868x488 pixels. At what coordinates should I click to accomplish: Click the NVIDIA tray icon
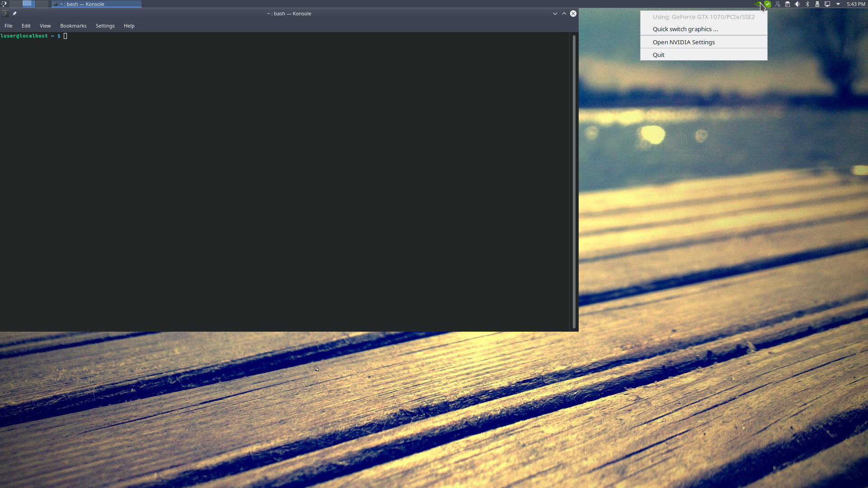pyautogui.click(x=758, y=4)
